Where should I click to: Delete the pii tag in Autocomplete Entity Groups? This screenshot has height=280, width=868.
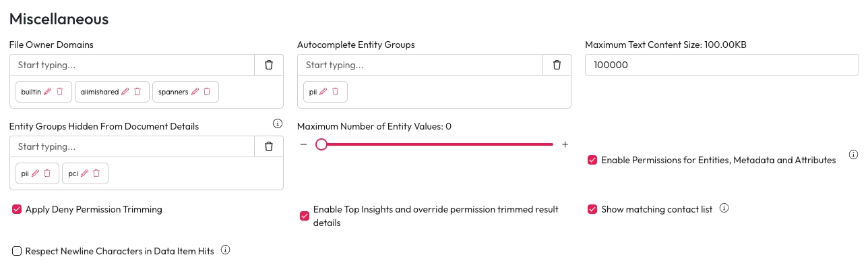(x=335, y=92)
